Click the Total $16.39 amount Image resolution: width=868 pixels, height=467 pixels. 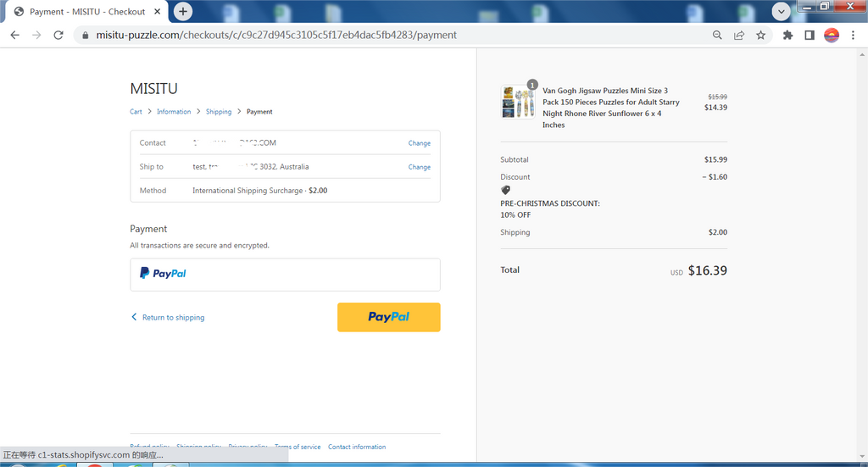click(x=708, y=270)
